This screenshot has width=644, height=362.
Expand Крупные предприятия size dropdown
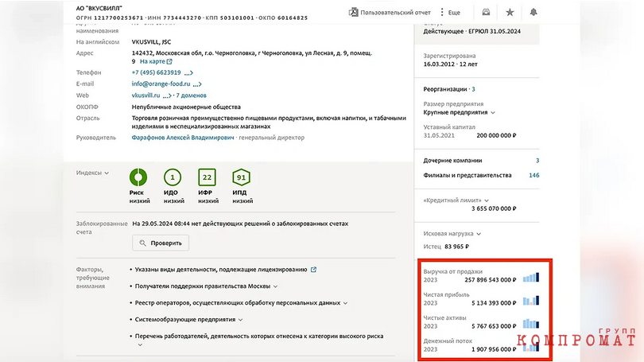tap(460, 113)
